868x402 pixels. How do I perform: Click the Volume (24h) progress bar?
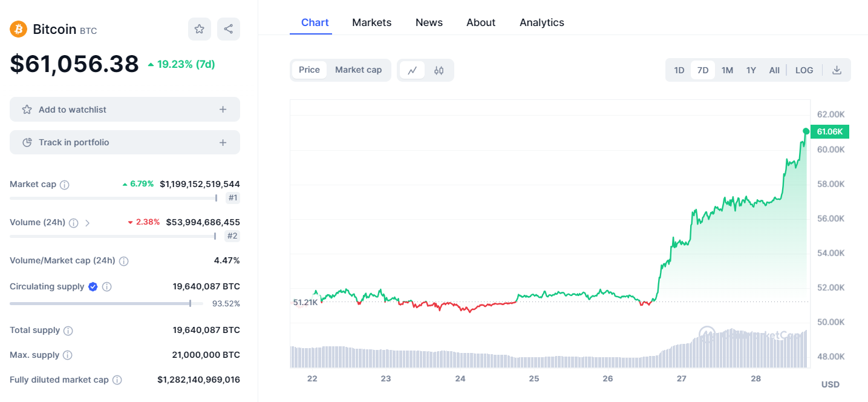(x=113, y=236)
